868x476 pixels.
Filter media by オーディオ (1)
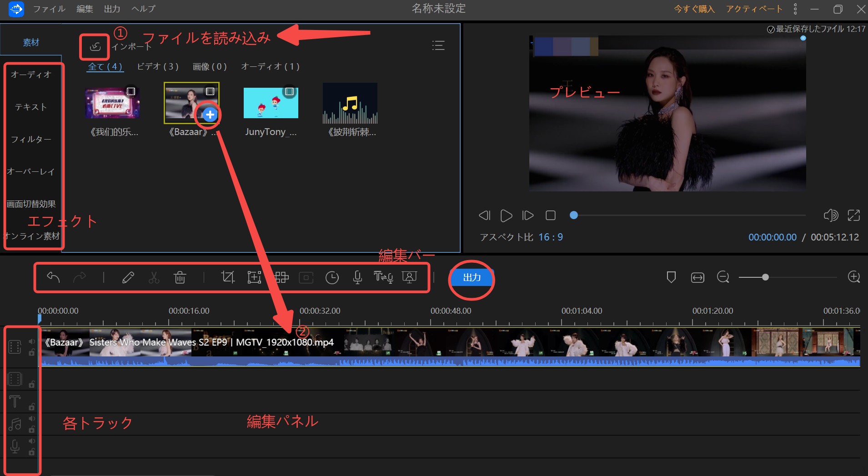coord(270,66)
